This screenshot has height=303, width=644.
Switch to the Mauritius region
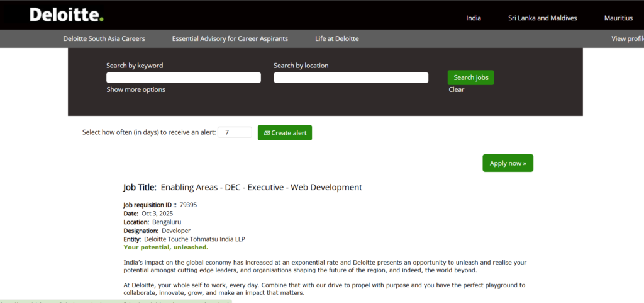tap(618, 18)
